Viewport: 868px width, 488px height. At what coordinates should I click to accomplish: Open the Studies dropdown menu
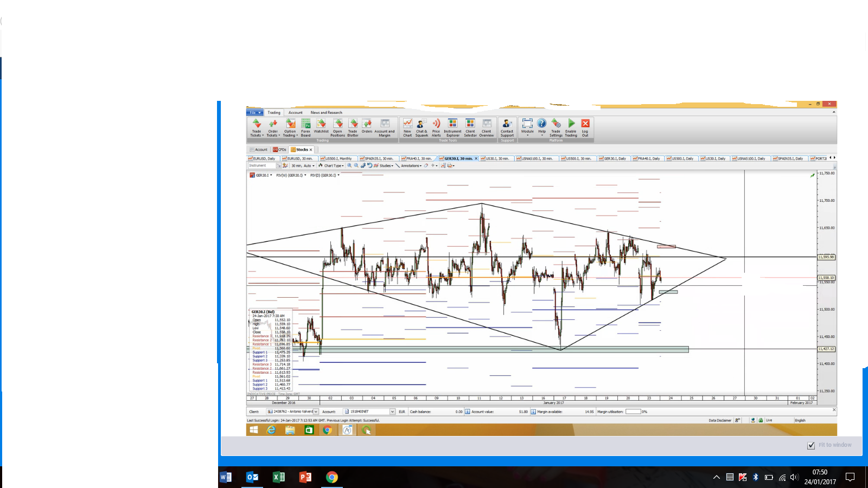(x=385, y=166)
